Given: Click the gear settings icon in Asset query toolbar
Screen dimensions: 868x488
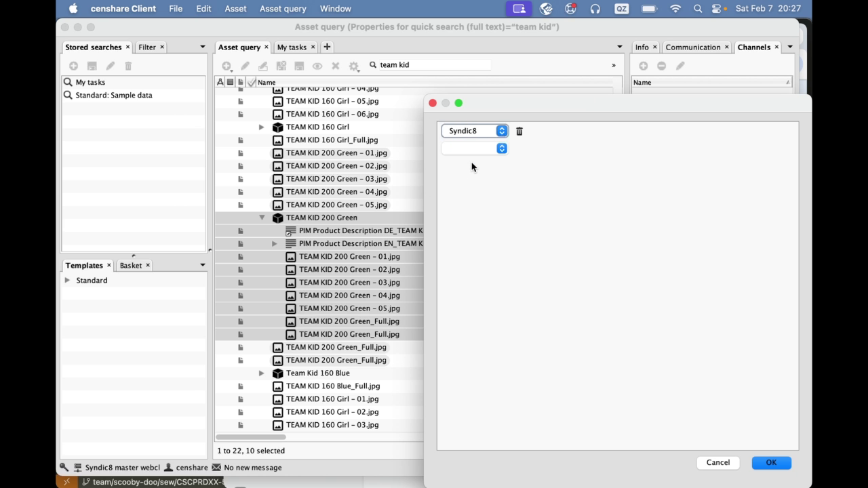Looking at the screenshot, I should pos(353,66).
